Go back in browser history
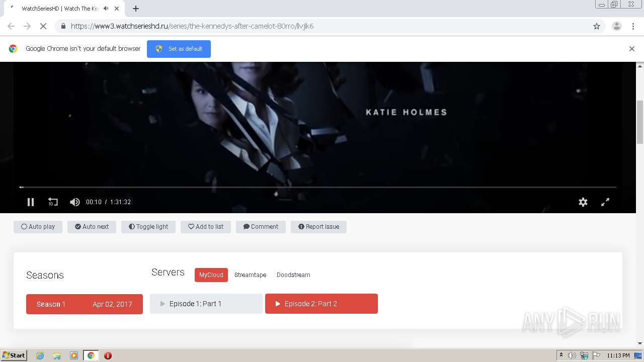The image size is (644, 362). [x=11, y=26]
